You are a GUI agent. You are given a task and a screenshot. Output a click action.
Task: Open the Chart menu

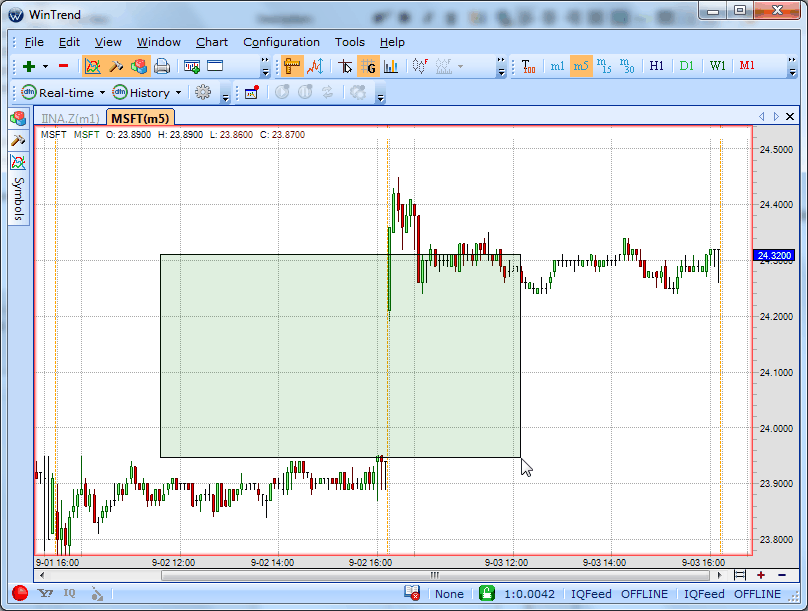coord(212,42)
